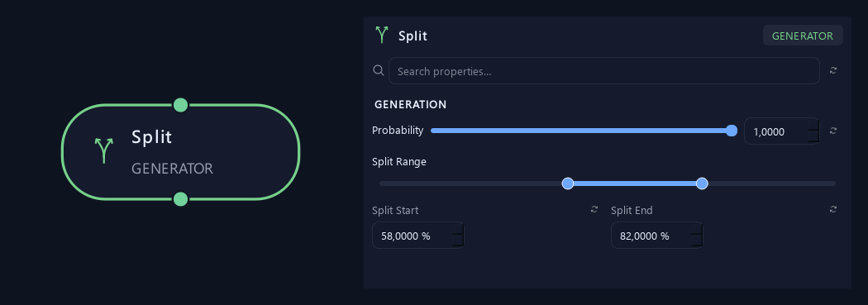Reset the Split Start property
This screenshot has height=305, width=868.
pos(594,209)
